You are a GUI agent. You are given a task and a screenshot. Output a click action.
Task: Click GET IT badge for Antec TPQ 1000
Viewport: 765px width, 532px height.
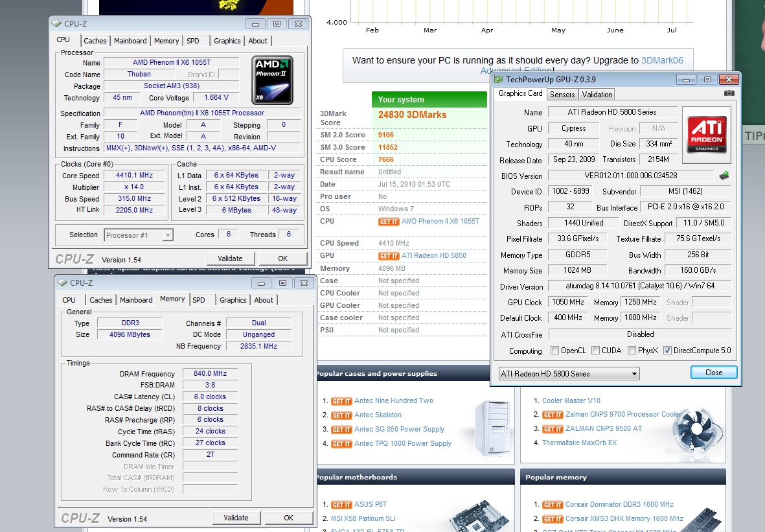pyautogui.click(x=341, y=444)
